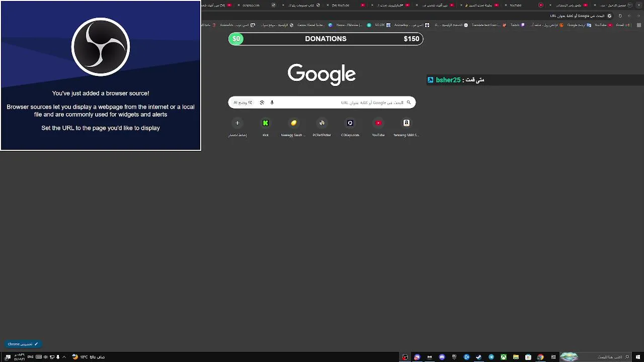Click the bsher25 chat username
The image size is (644, 362).
coord(448,80)
